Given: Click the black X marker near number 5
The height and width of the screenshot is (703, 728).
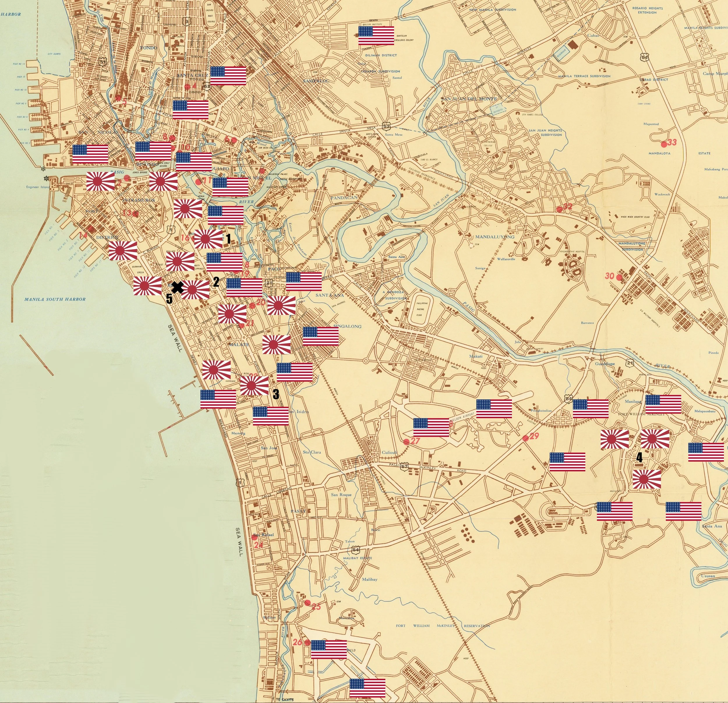Looking at the screenshot, I should tap(178, 287).
